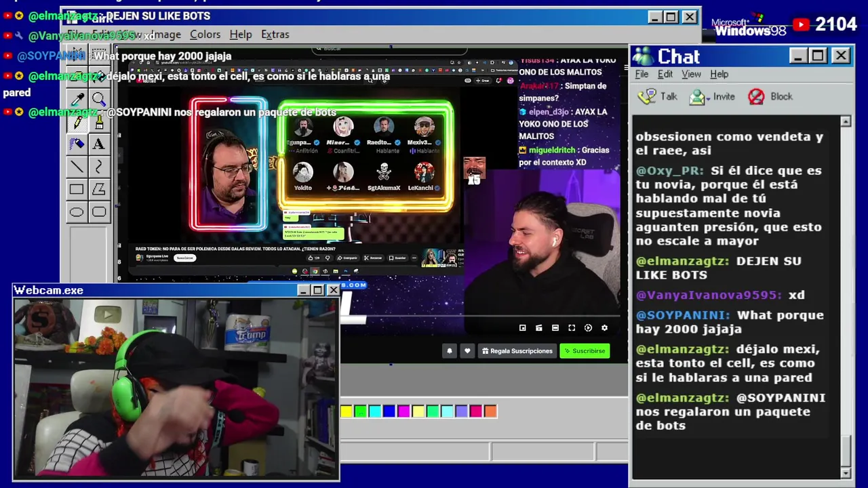Click the Chat scrollbar up arrow
The width and height of the screenshot is (868, 488).
pyautogui.click(x=846, y=121)
